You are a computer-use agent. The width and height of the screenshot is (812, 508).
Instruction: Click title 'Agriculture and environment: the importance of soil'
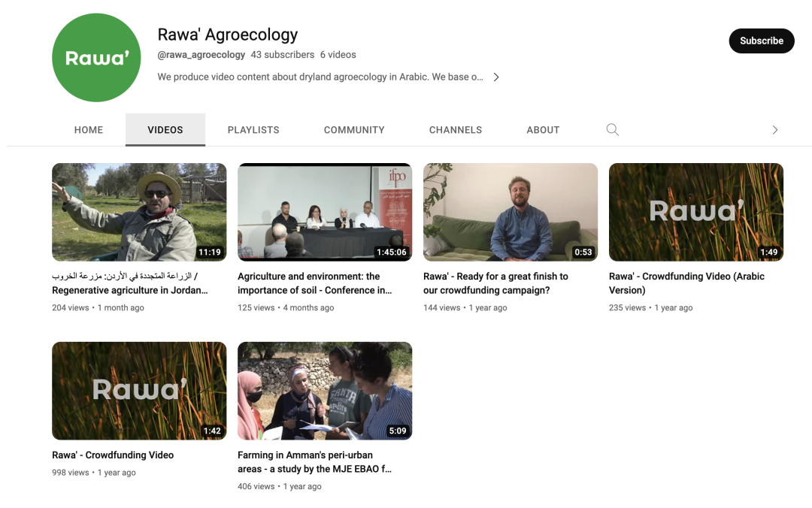[314, 283]
